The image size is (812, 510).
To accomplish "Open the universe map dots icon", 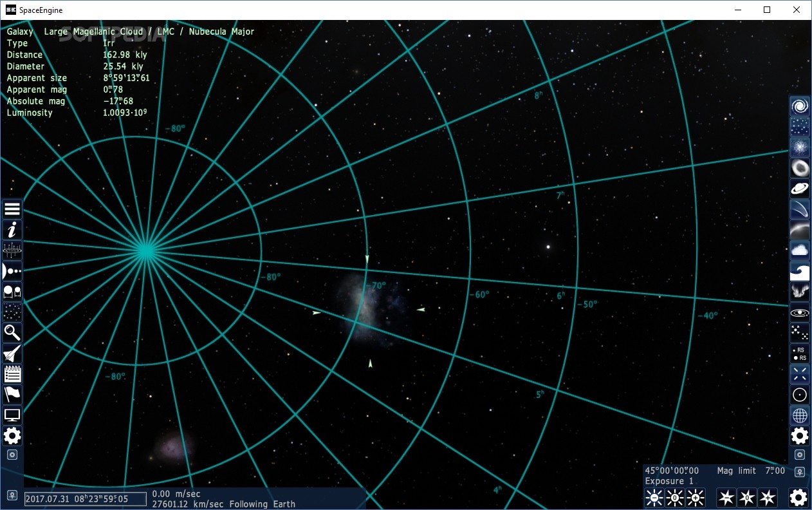I will click(12, 312).
